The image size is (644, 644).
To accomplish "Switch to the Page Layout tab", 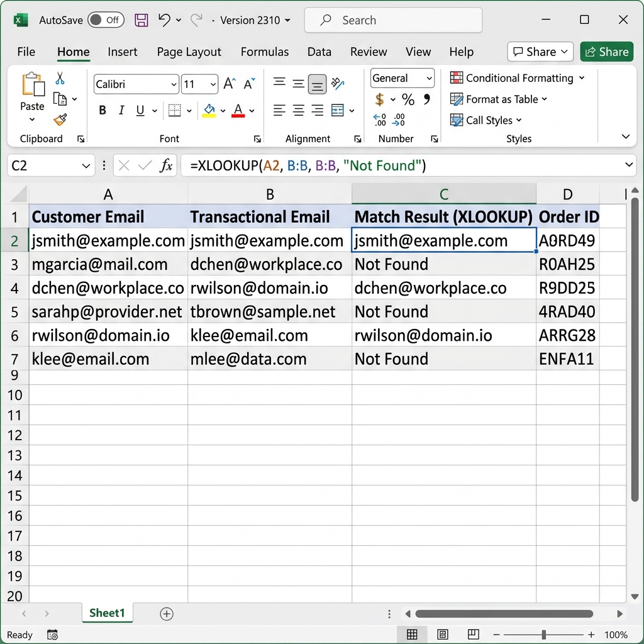I will (x=189, y=52).
